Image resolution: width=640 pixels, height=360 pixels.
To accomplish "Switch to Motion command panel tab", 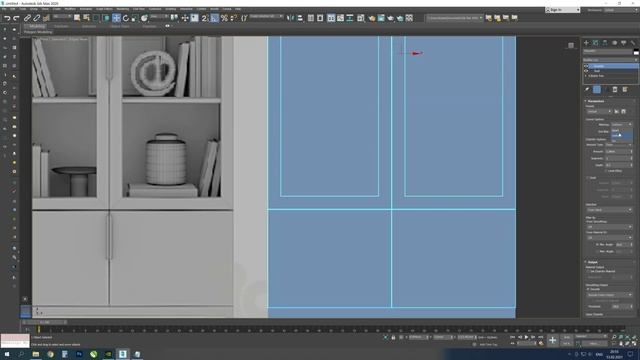I will (x=614, y=43).
